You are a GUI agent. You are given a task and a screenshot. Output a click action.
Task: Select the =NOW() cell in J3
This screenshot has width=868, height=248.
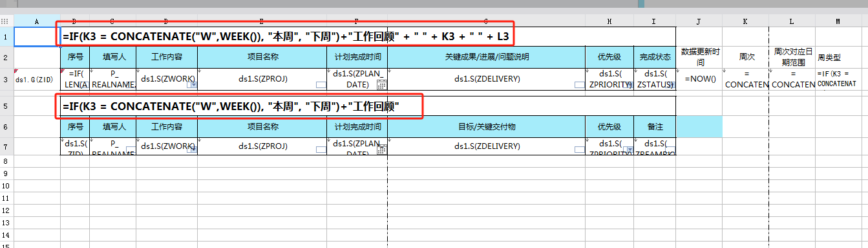click(x=699, y=79)
